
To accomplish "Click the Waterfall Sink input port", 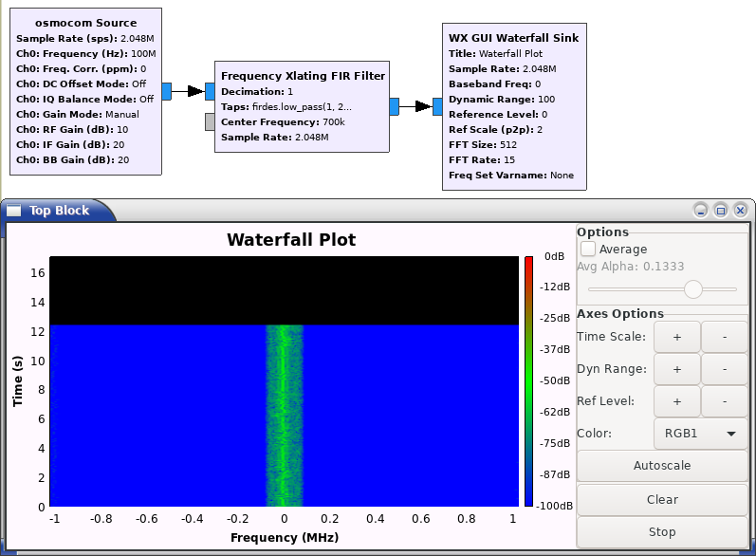I will click(x=437, y=106).
